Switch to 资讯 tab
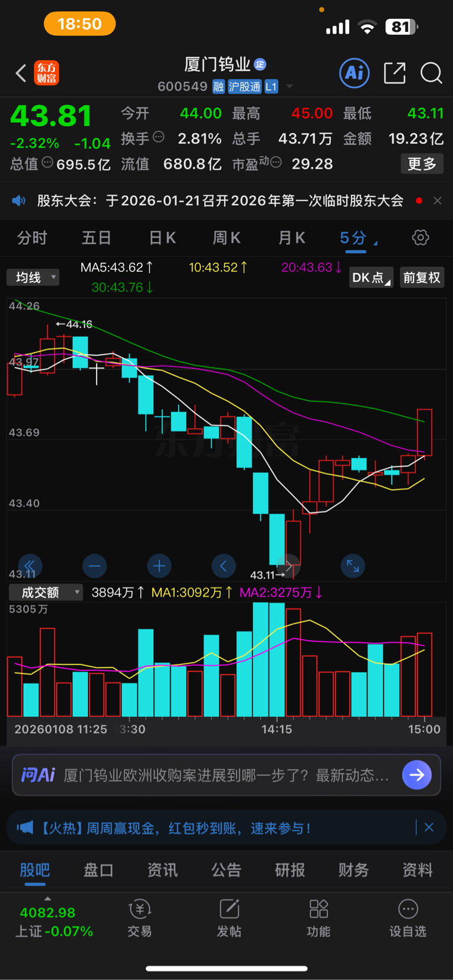 pyautogui.click(x=162, y=870)
